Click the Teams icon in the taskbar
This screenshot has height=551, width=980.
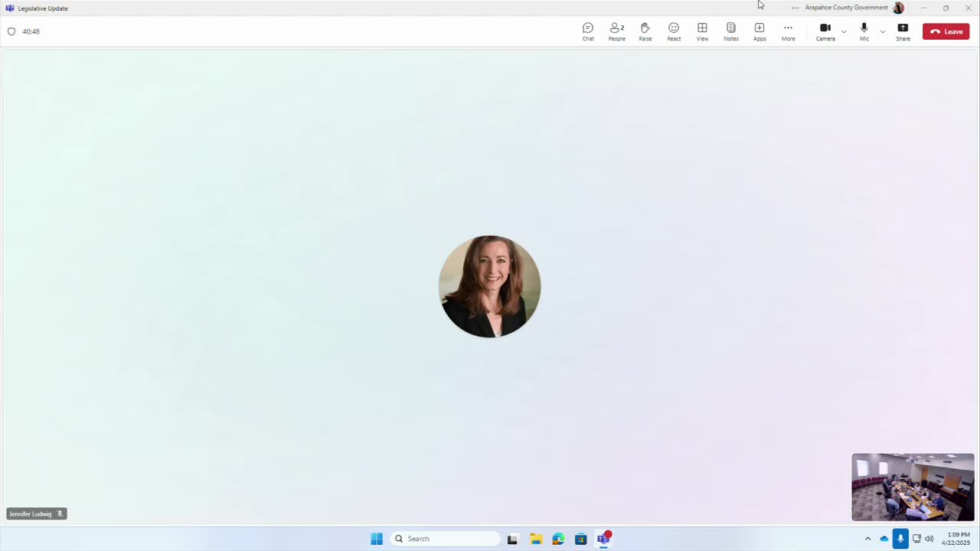(x=604, y=539)
